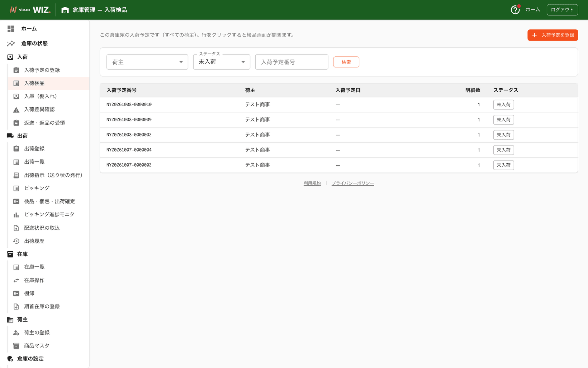Open 在庫一覧 in sidebar
Viewport: 588px width, 368px height.
(x=48, y=267)
